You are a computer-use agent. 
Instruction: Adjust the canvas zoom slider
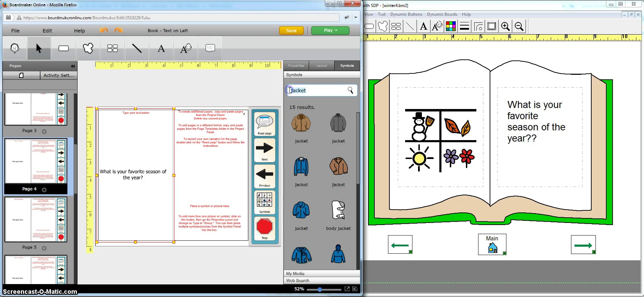pos(320,289)
